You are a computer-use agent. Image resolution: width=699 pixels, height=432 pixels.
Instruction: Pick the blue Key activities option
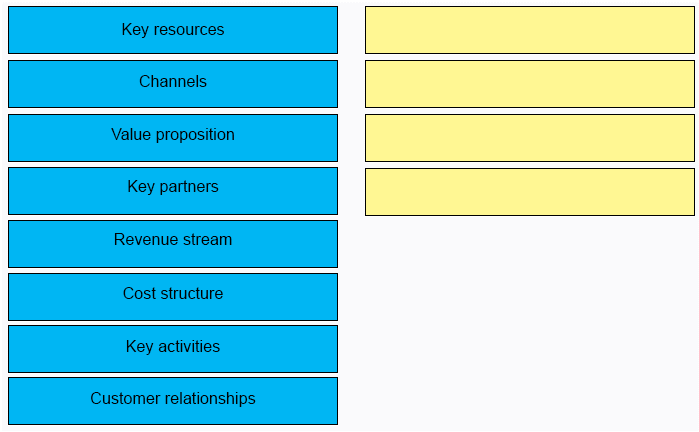[173, 348]
